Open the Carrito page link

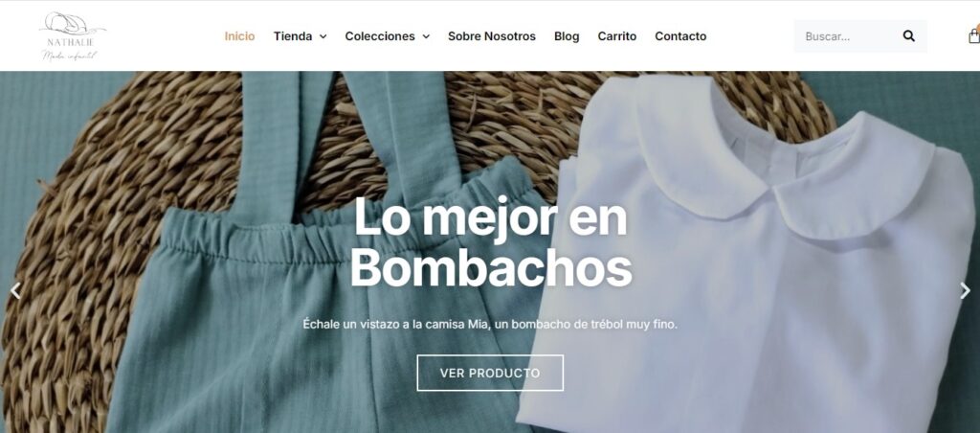tap(617, 36)
